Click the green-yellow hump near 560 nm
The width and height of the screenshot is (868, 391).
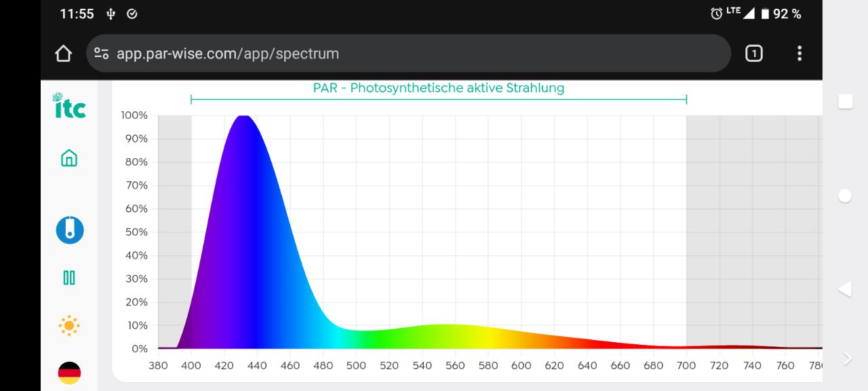pyautogui.click(x=448, y=337)
